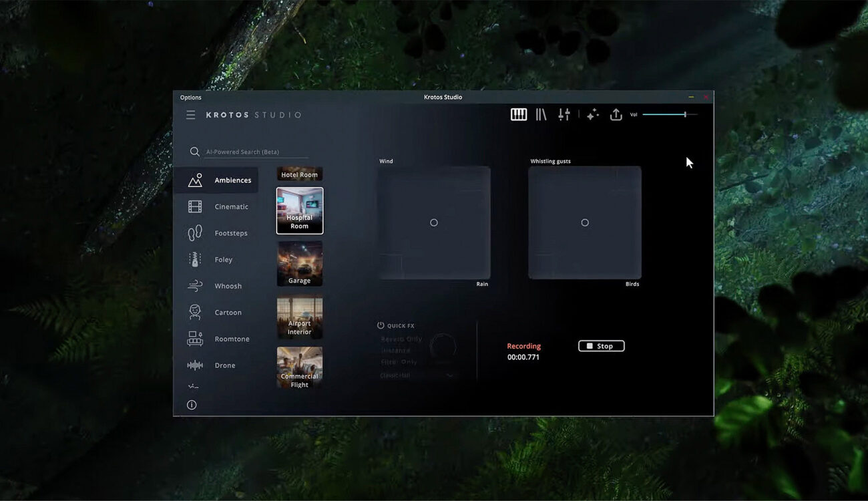Stop the recording with the Stop button
Viewport: 868px width, 501px height.
pyautogui.click(x=601, y=346)
